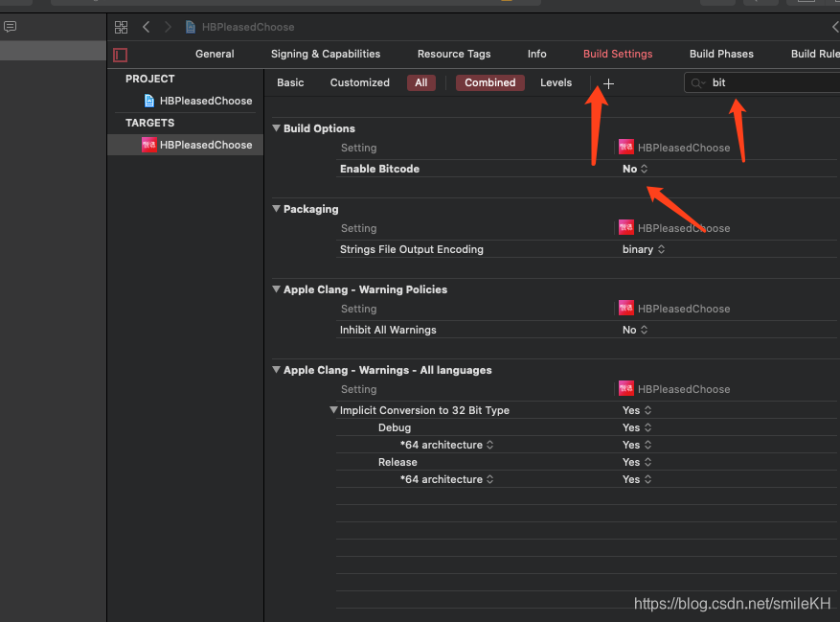The height and width of the screenshot is (622, 840).
Task: Open the Build Phases tab
Action: (x=721, y=54)
